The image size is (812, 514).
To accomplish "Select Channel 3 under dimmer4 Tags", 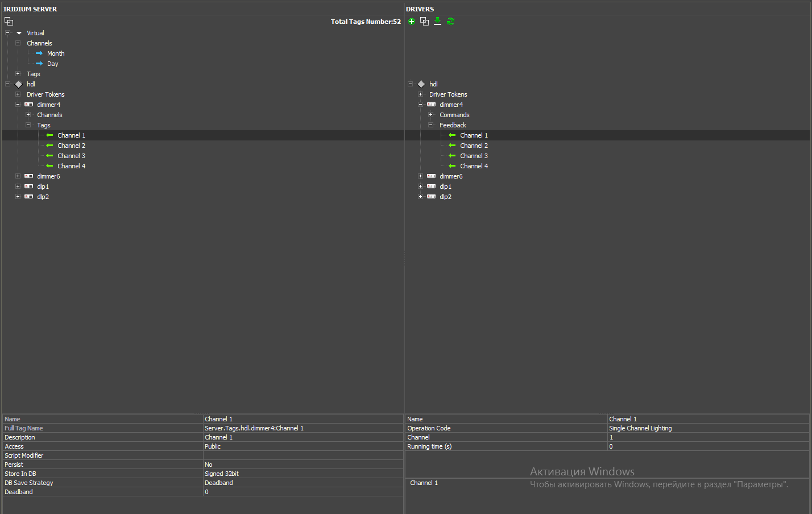I will pos(71,156).
